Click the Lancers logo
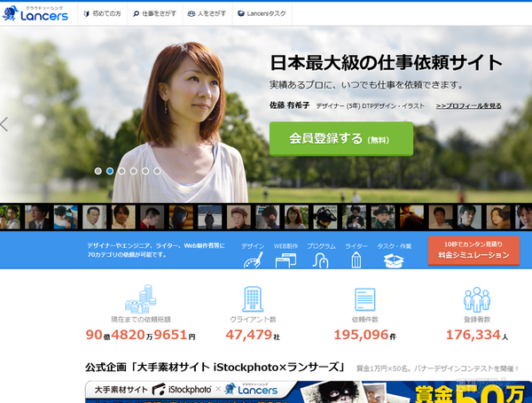The height and width of the screenshot is (403, 532). 35,13
